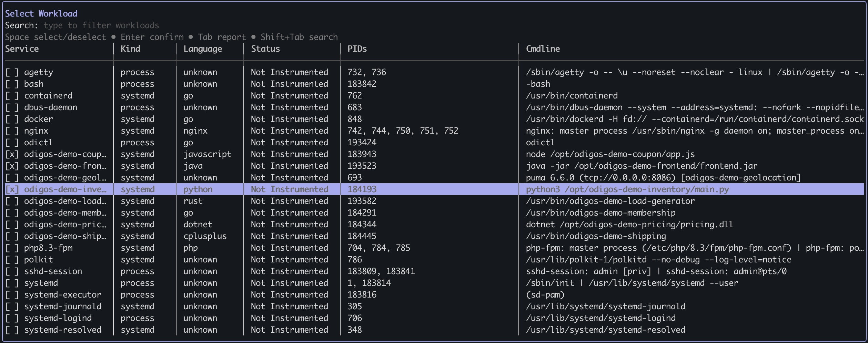Click the puma 6.6.0 geolocation cmdline
868x343 pixels.
click(x=663, y=178)
